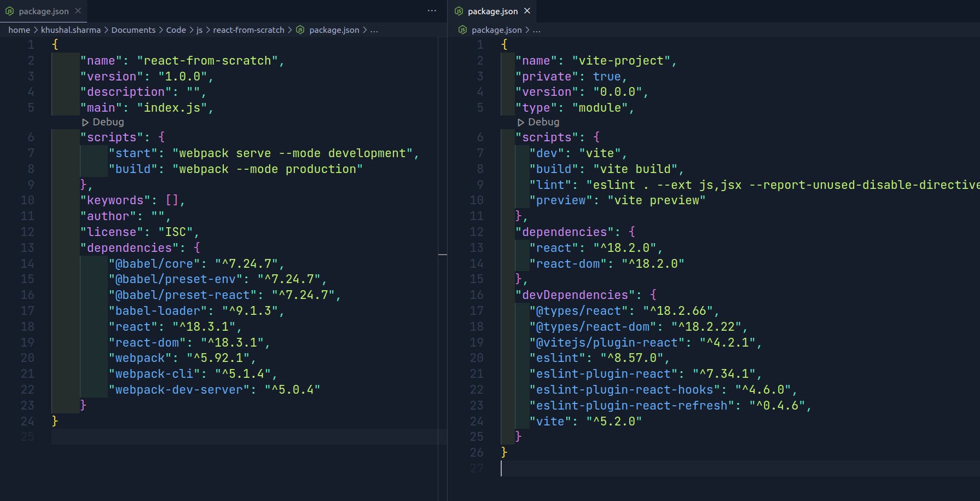The image size is (980, 501).
Task: Open the 'khushal.sharma' breadcrumb
Action: tap(71, 30)
